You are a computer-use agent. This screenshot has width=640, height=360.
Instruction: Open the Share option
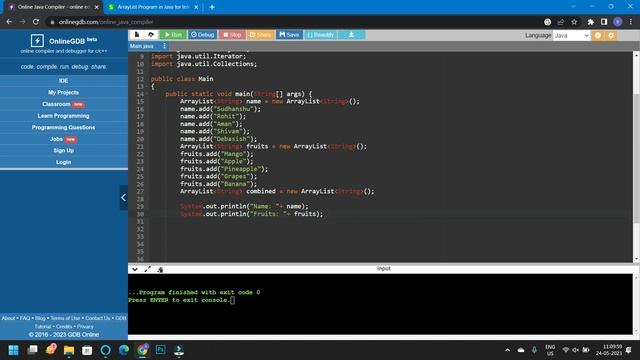coord(260,35)
